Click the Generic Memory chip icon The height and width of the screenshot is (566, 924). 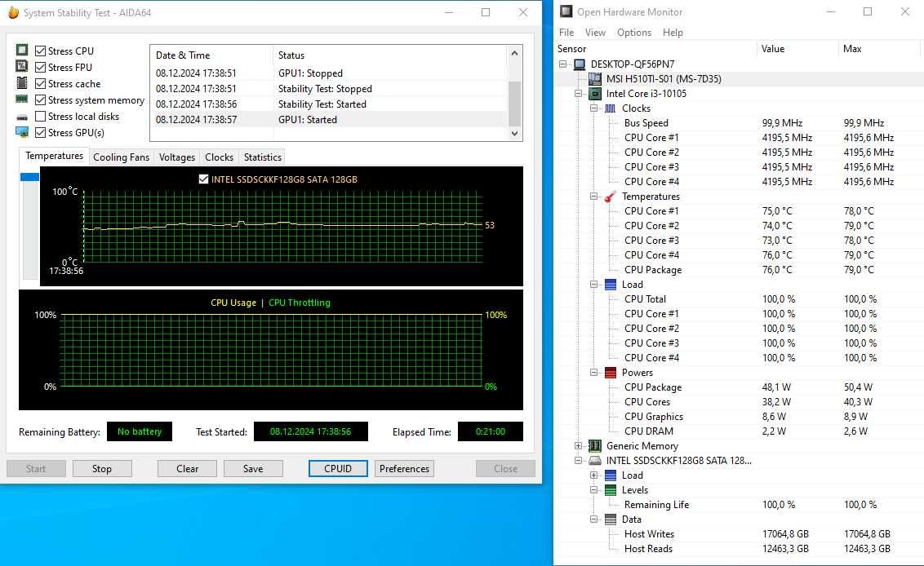[x=595, y=446]
